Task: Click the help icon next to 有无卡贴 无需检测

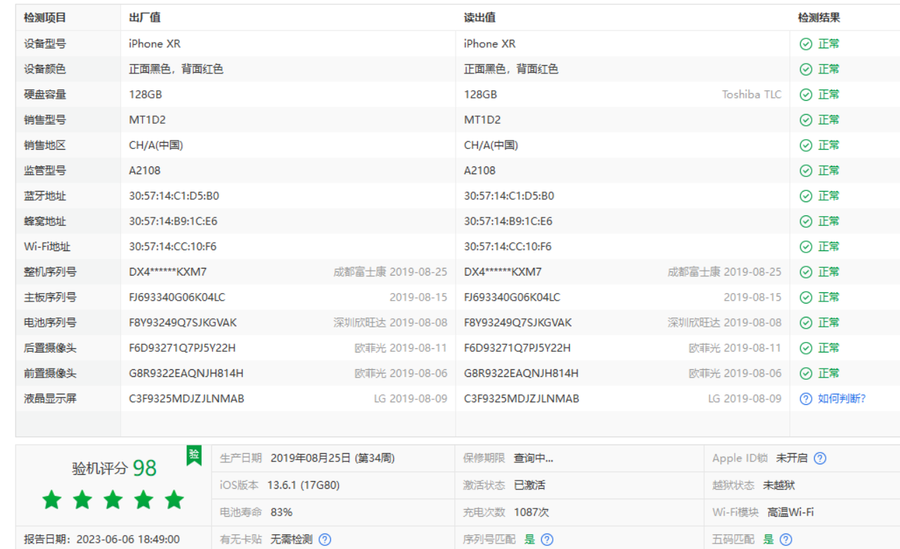Action: 325,540
